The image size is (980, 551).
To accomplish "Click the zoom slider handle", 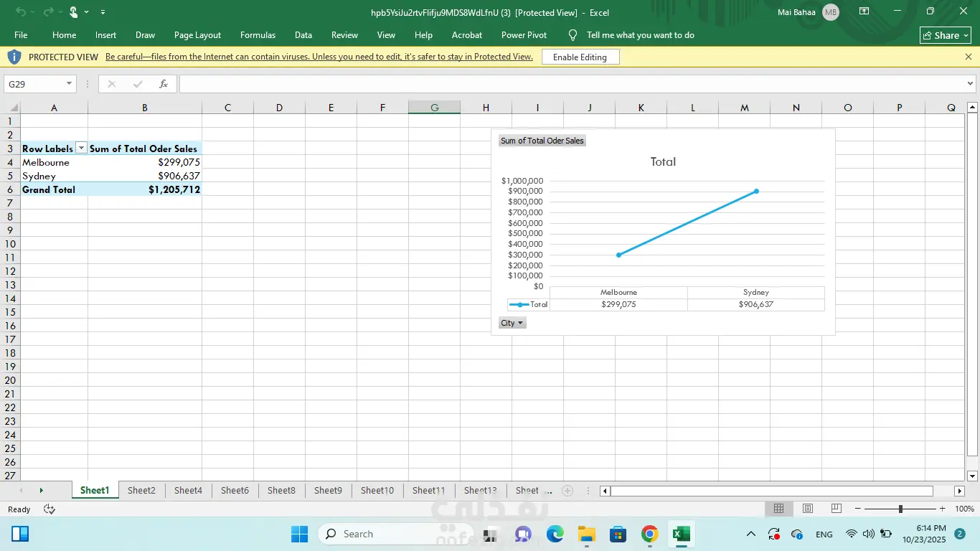I will [900, 509].
